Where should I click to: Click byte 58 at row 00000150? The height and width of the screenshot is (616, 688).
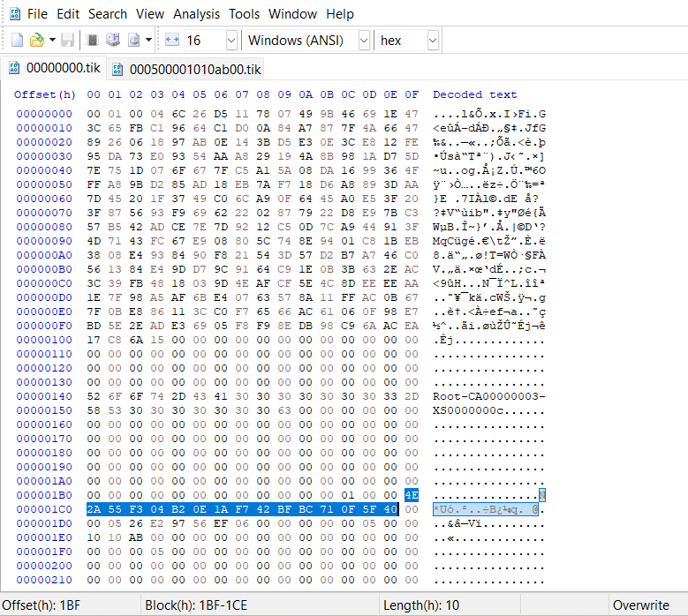94,410
